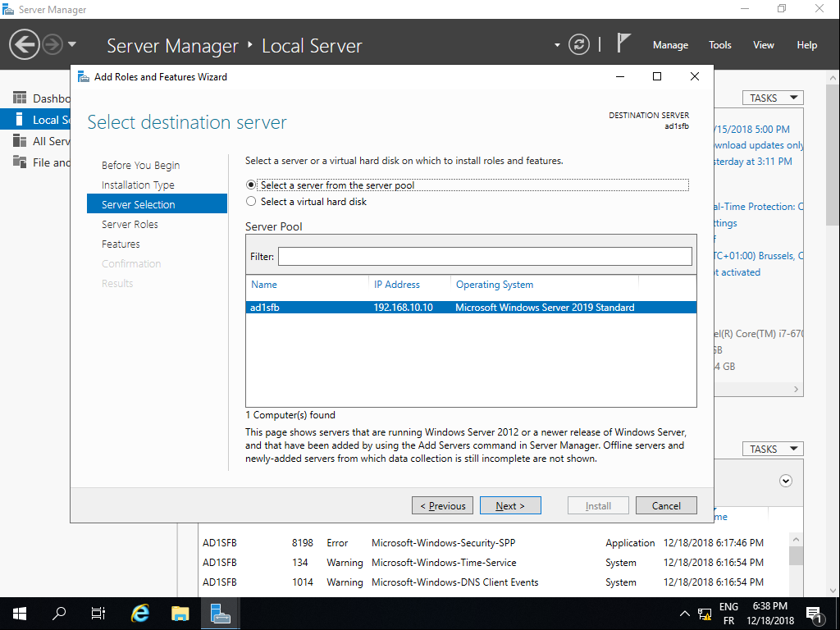Open File Explorer from taskbar

click(x=180, y=614)
